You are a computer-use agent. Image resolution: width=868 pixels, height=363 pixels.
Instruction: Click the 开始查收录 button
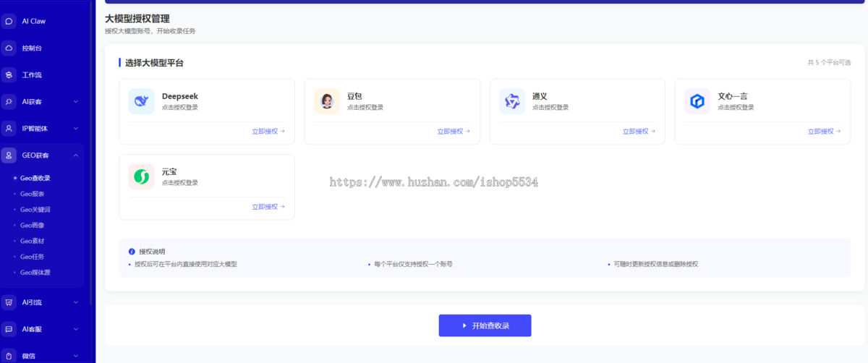(485, 325)
